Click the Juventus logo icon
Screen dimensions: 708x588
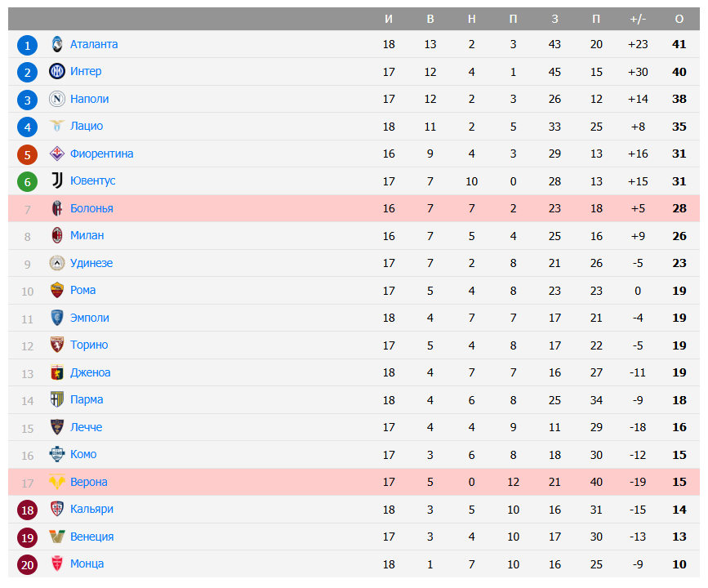pyautogui.click(x=57, y=180)
